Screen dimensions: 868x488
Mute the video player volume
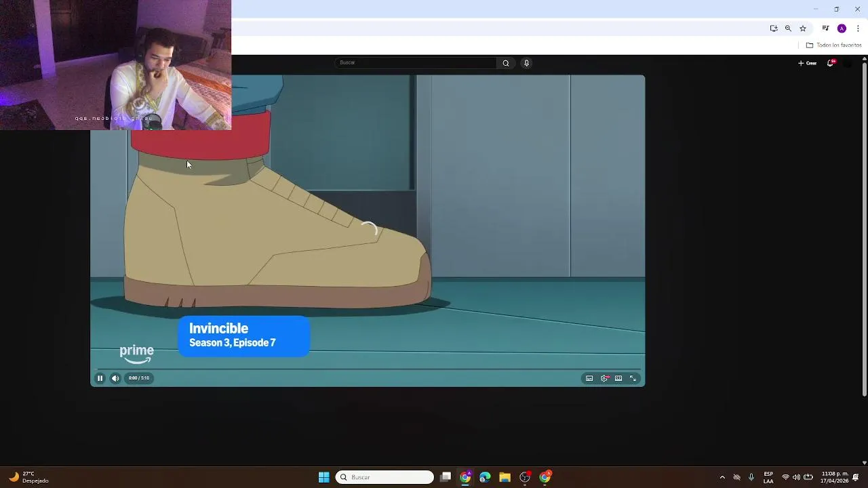coord(115,378)
